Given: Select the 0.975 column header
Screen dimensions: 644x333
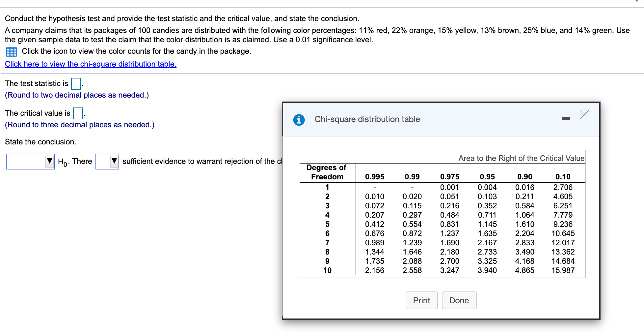Looking at the screenshot, I should pos(450,177).
